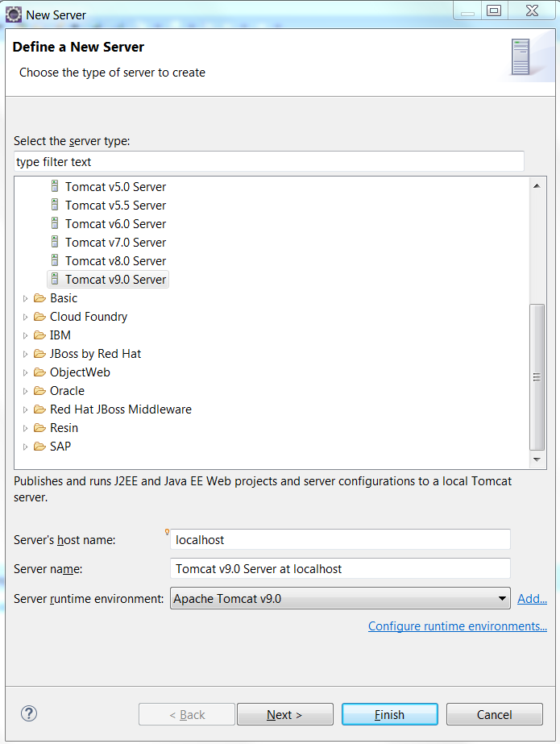Click the Red Hat JBoss Middleware folder icon

coord(39,409)
